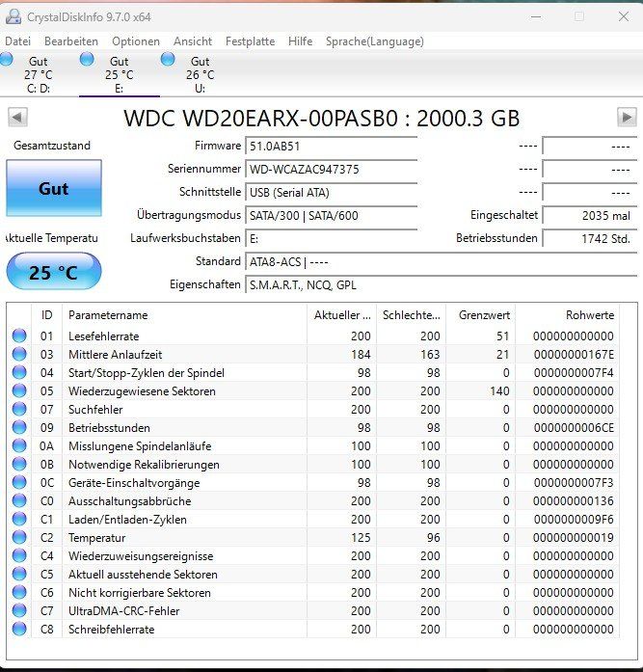
Task: Open the Hilfe menu
Action: [x=301, y=41]
